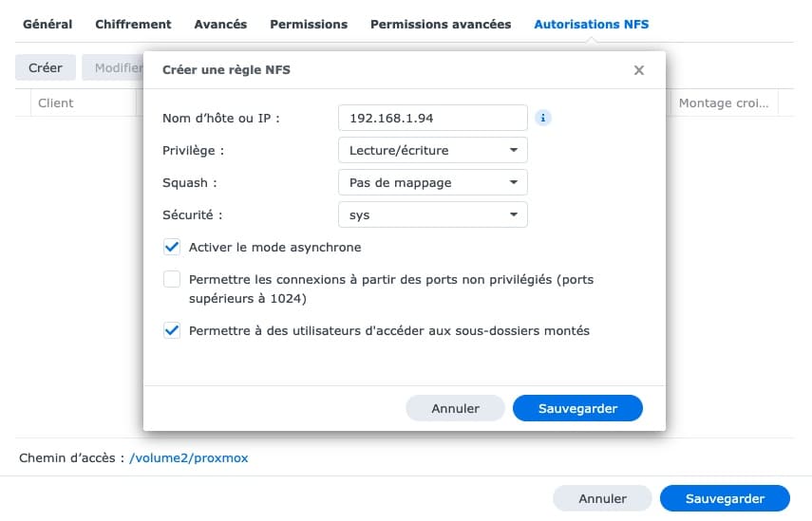Toggle access to mounted sub-folders checkbox
Screen dimensions: 812x521
tap(172, 330)
